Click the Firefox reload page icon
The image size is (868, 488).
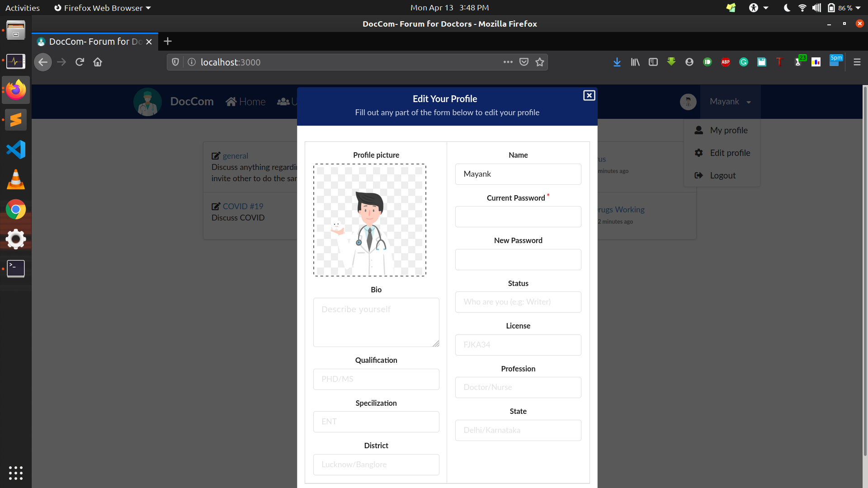pyautogui.click(x=80, y=62)
